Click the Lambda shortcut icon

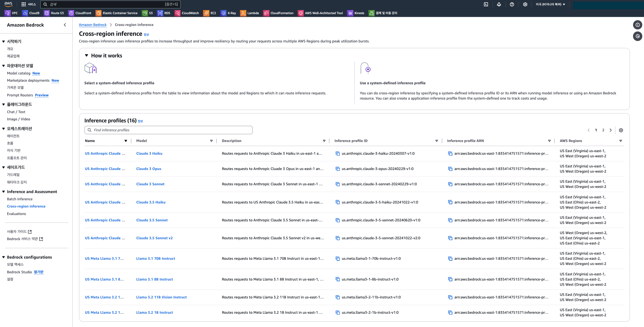[x=243, y=13]
